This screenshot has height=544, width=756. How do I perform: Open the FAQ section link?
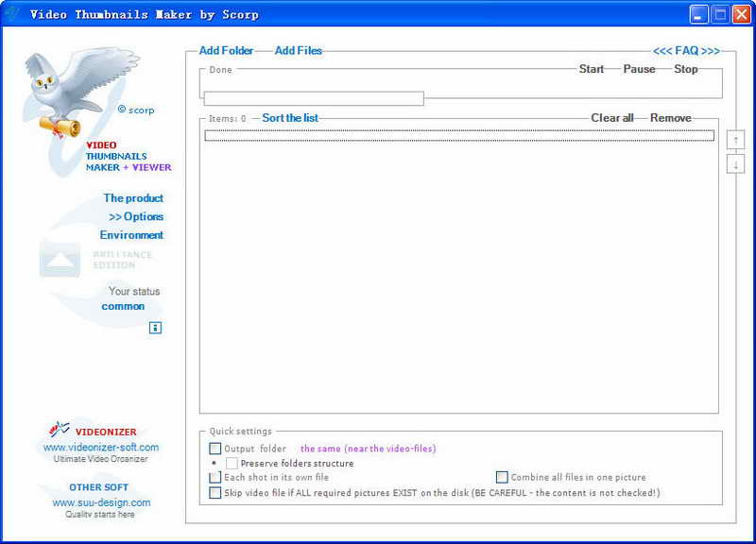tap(687, 51)
